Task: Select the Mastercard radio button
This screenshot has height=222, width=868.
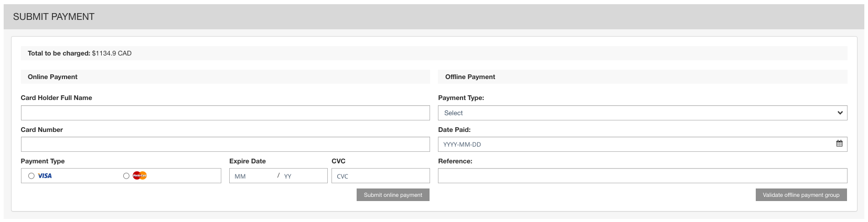Action: coord(126,176)
